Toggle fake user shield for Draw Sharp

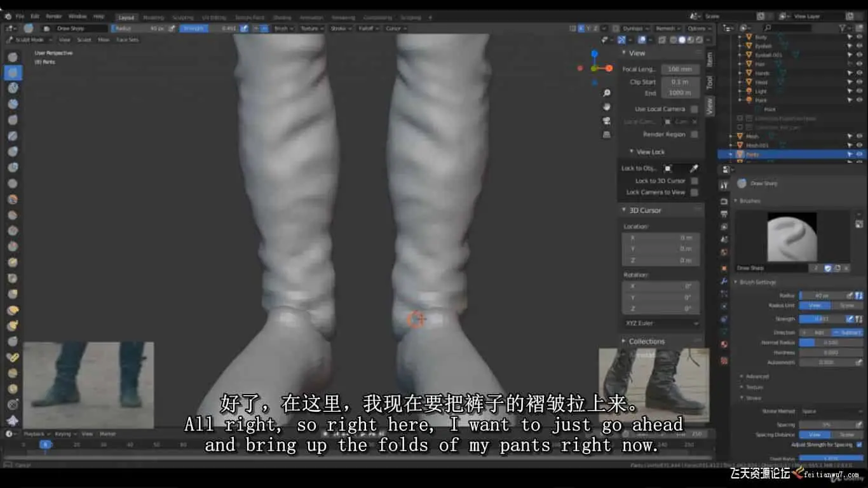click(x=828, y=268)
